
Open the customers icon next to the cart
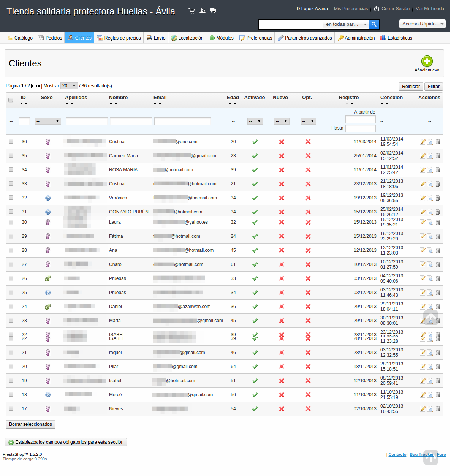[x=202, y=11]
